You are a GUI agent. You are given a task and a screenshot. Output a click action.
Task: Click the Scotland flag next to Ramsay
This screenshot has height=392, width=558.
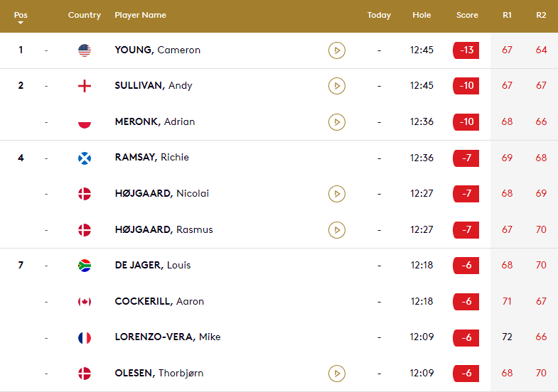[85, 158]
